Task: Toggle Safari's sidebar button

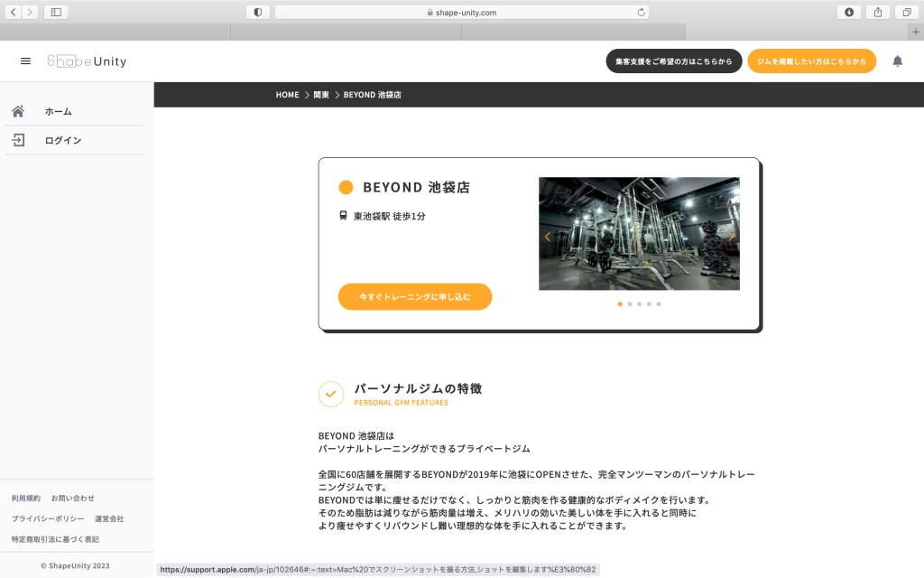Action: (x=56, y=12)
